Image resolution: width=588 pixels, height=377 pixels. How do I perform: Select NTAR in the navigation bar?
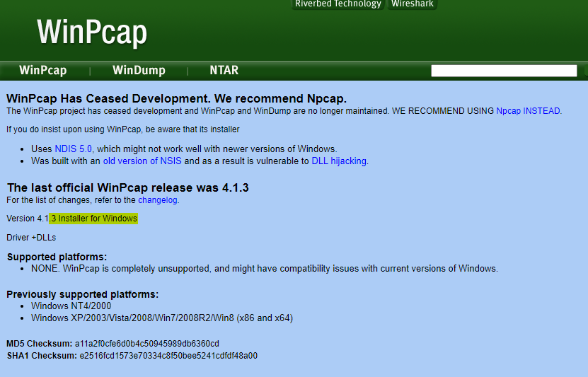[x=224, y=71]
